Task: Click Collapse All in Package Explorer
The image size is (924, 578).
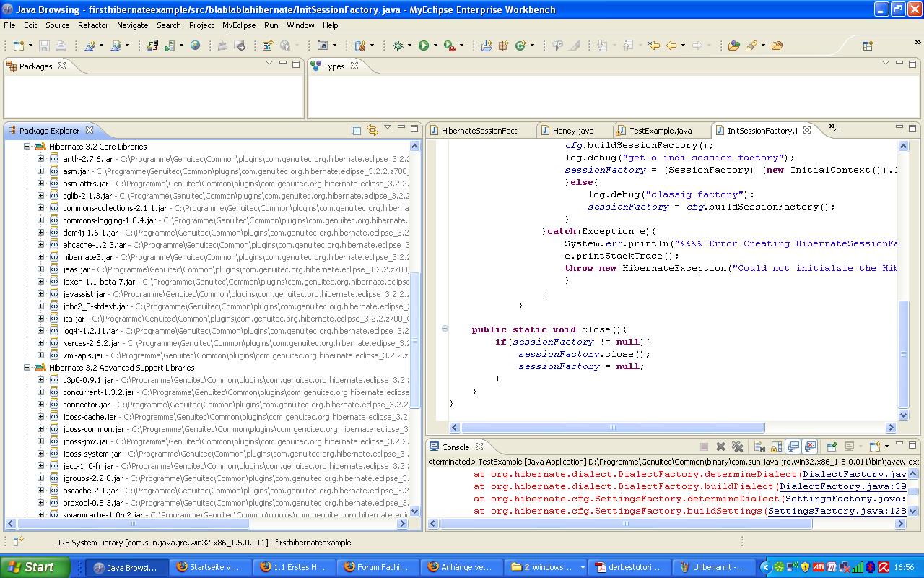Action: click(357, 130)
